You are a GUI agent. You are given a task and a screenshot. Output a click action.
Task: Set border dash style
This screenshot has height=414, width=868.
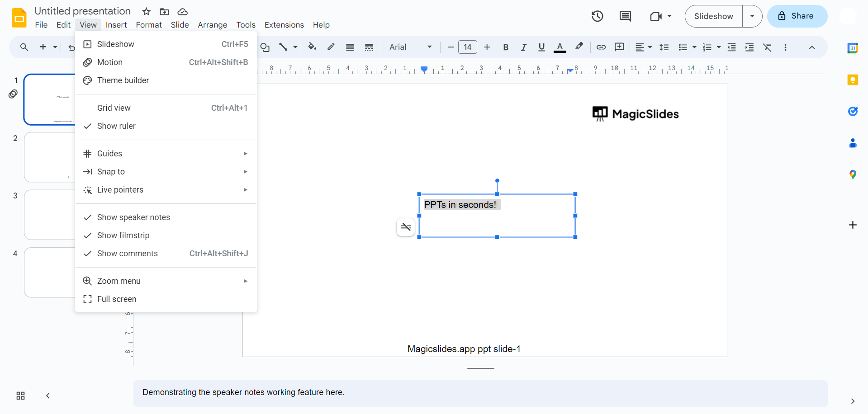pos(369,47)
